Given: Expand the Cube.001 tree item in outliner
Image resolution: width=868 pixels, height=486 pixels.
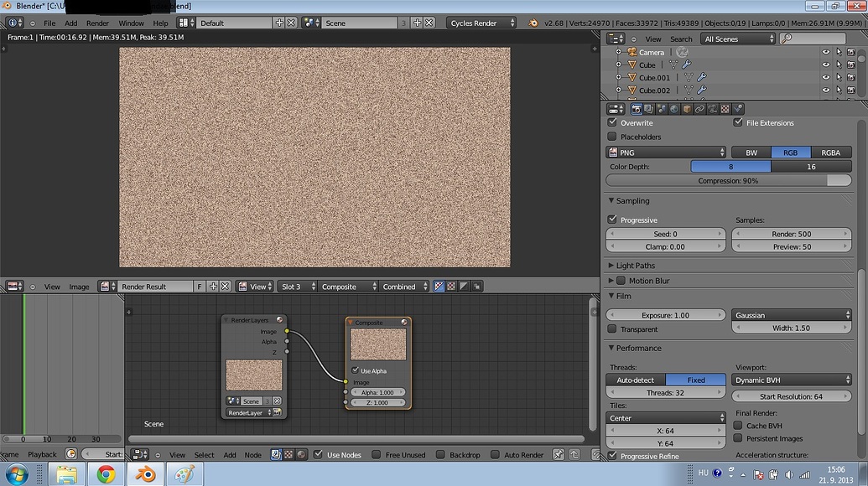Looking at the screenshot, I should (x=619, y=77).
